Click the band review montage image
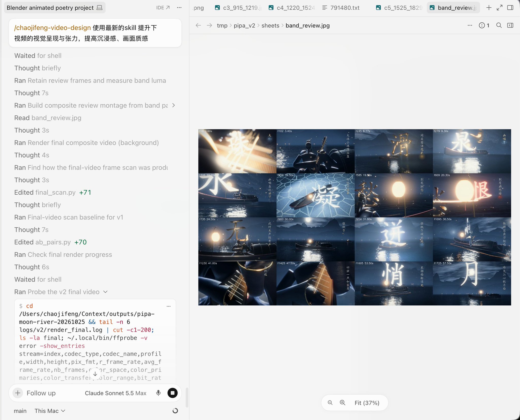 [354, 217]
